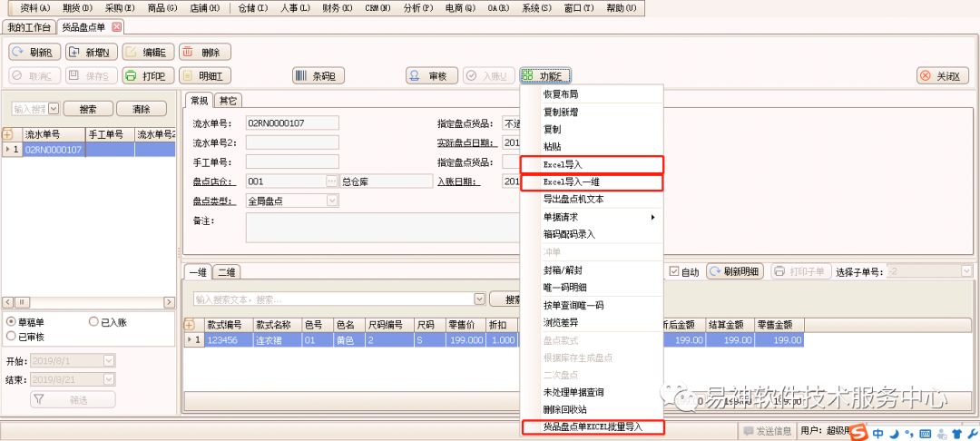Click the 刷新 refresh toolbar button
Screen dimensions: 980x441
point(34,53)
